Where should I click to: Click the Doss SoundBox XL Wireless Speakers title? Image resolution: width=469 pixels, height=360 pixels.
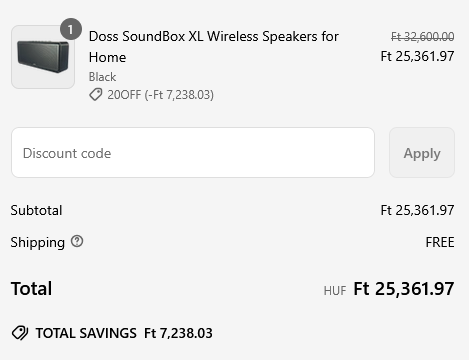click(x=214, y=47)
